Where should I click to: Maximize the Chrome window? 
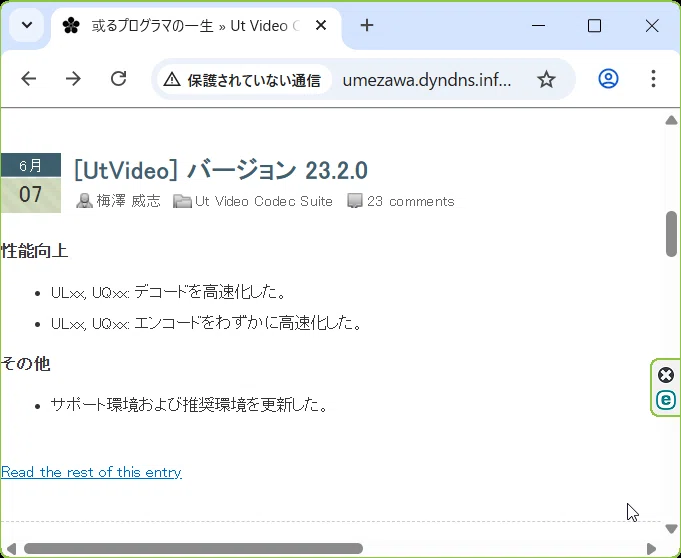click(x=594, y=26)
